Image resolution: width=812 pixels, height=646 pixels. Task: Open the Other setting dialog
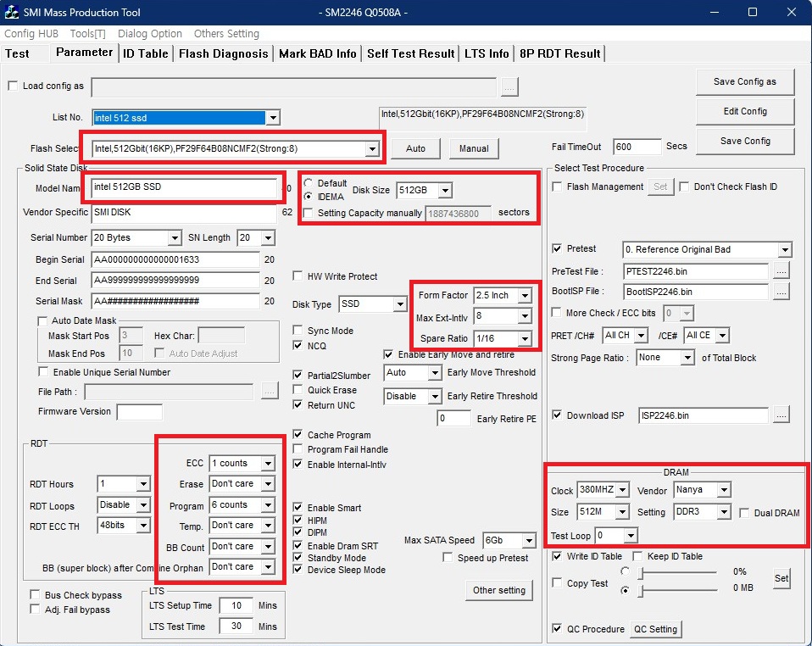[498, 590]
